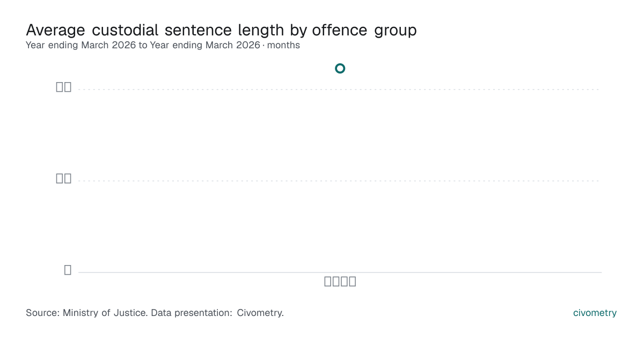Click the 'months' unit label in the subtitle
Viewport: 644px width, 338px height.
[283, 45]
